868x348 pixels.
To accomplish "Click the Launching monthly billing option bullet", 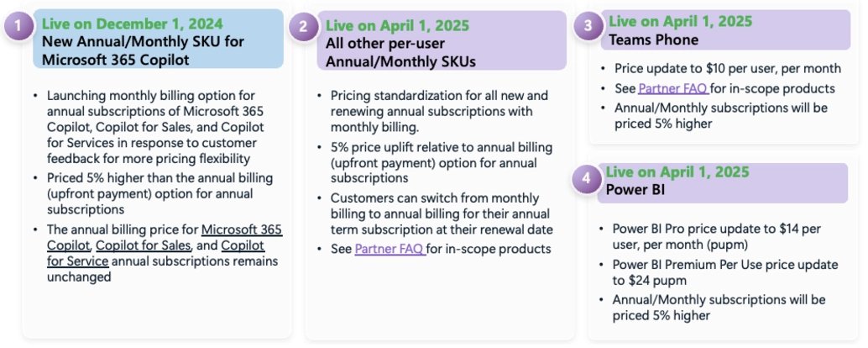I will coord(153,126).
